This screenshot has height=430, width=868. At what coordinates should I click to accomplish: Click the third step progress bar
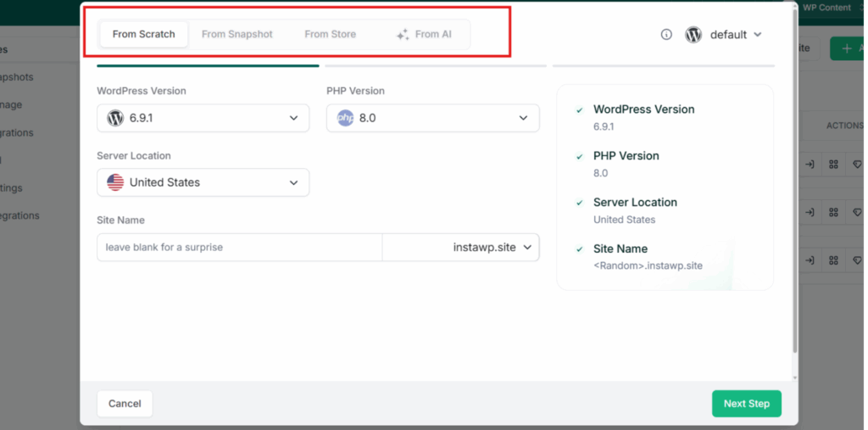pyautogui.click(x=663, y=66)
